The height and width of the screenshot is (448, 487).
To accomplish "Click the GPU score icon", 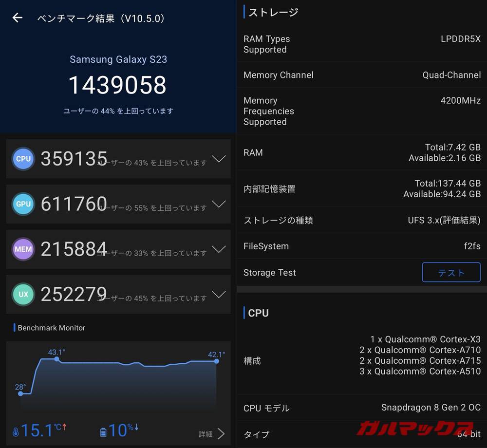I will pos(23,204).
